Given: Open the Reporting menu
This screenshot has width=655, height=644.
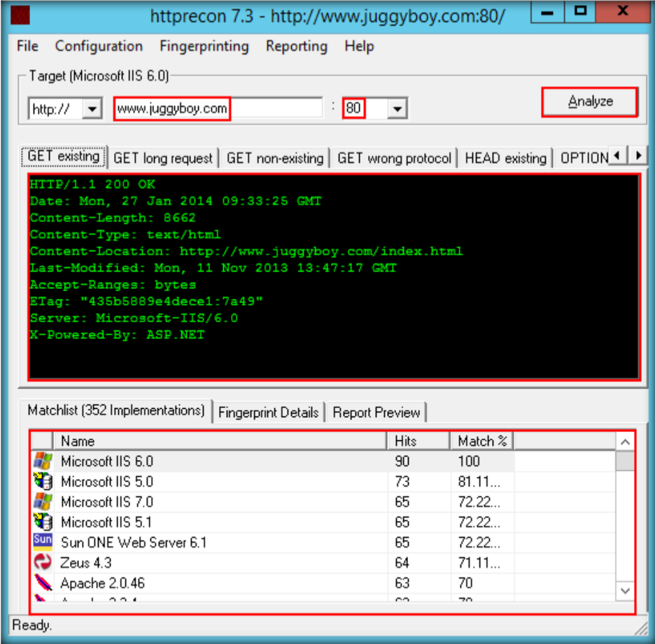Looking at the screenshot, I should pos(296,47).
